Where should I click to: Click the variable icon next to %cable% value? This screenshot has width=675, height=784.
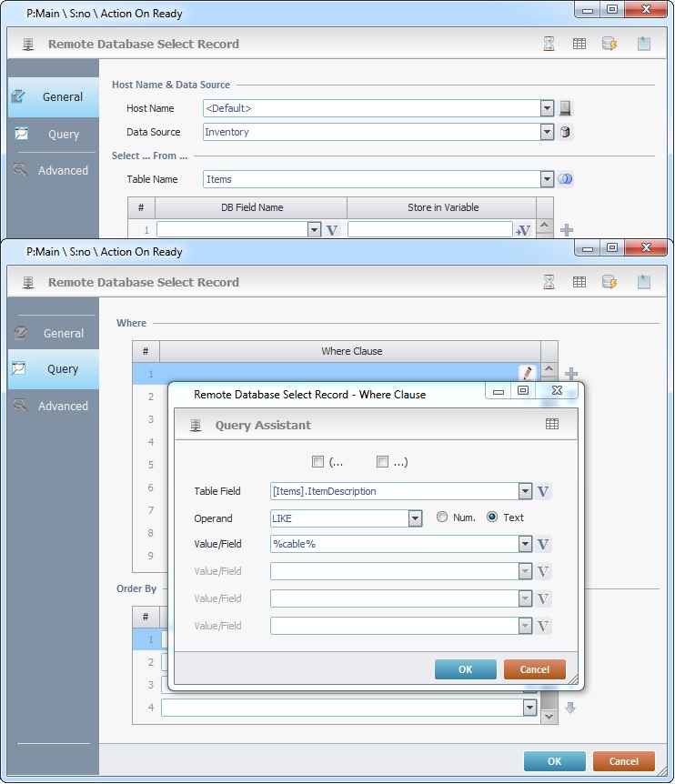pyautogui.click(x=544, y=544)
